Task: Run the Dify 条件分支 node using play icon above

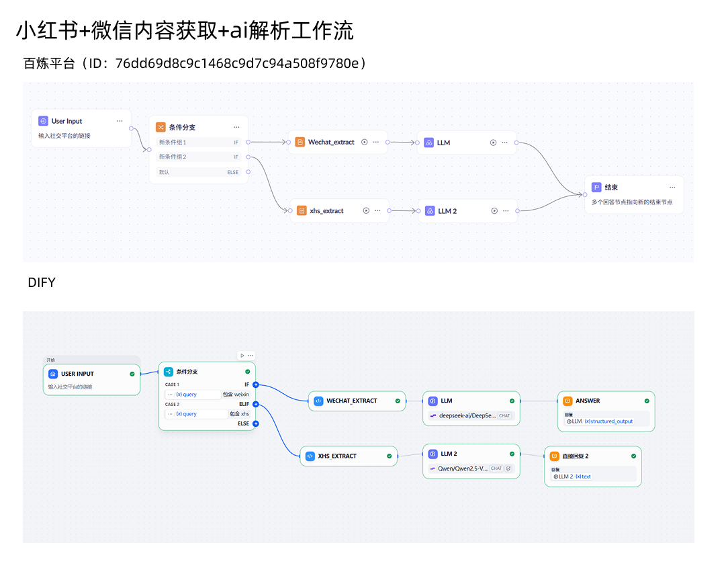Action: coord(242,356)
